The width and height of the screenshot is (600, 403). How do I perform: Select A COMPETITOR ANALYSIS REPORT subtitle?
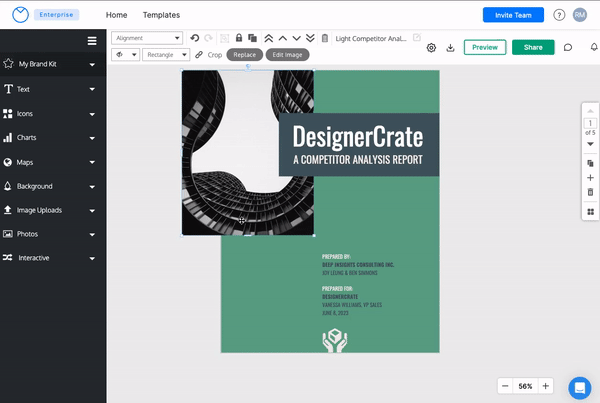(358, 160)
